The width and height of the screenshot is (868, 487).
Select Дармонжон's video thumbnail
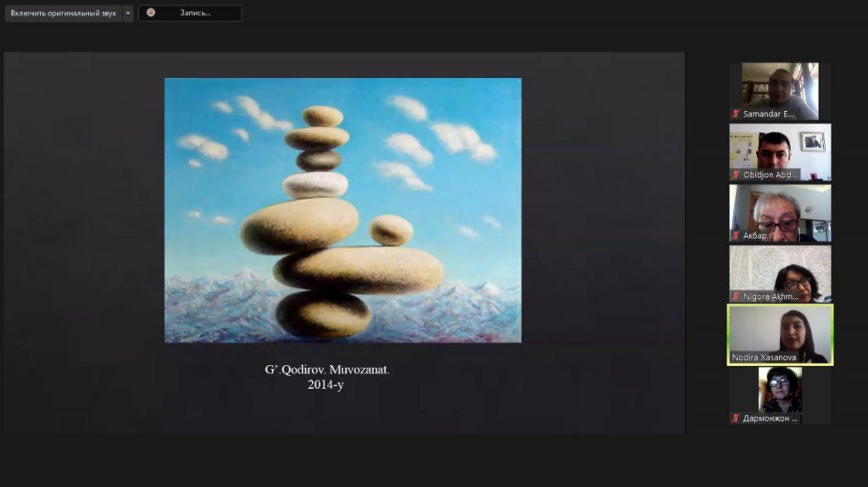pos(780,390)
